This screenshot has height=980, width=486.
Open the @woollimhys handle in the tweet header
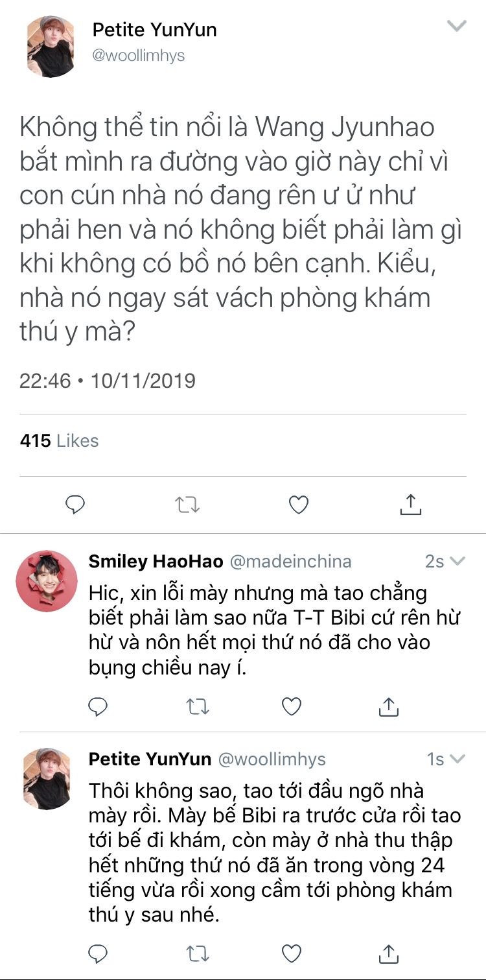(139, 56)
